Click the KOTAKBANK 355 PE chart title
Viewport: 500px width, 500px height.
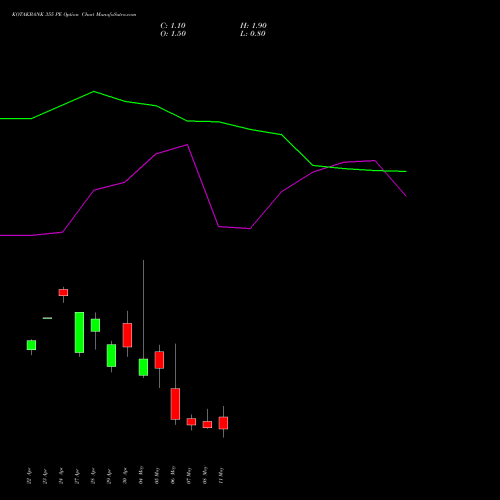[74, 15]
